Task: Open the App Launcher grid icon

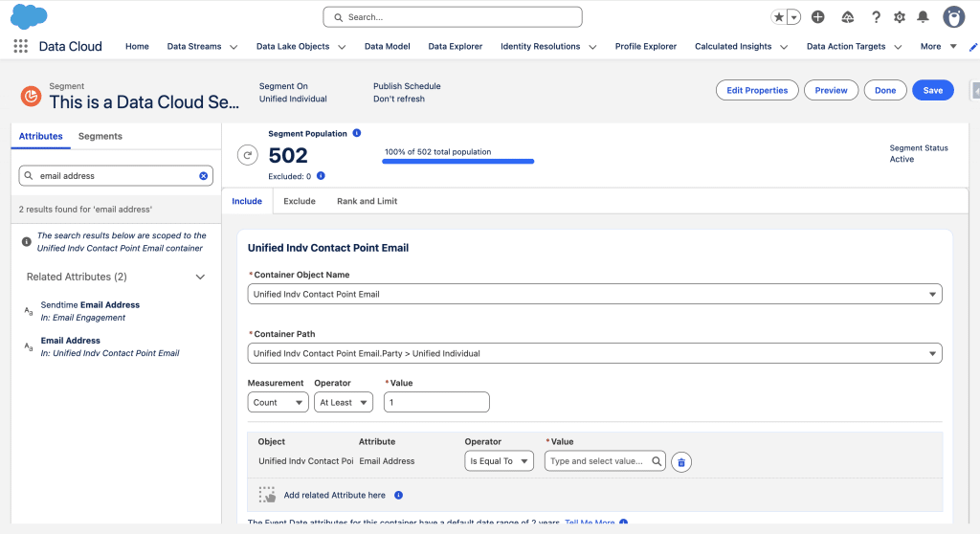Action: [20, 46]
